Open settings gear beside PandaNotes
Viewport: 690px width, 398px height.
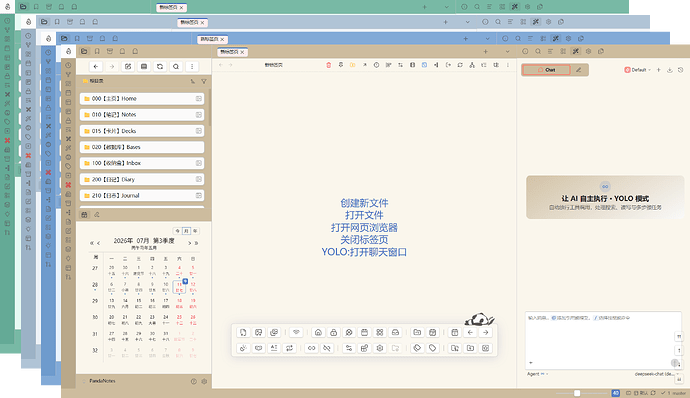[x=204, y=381]
